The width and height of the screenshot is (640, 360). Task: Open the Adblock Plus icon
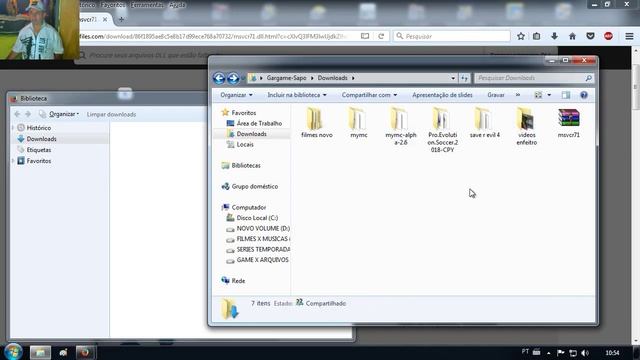(x=608, y=36)
